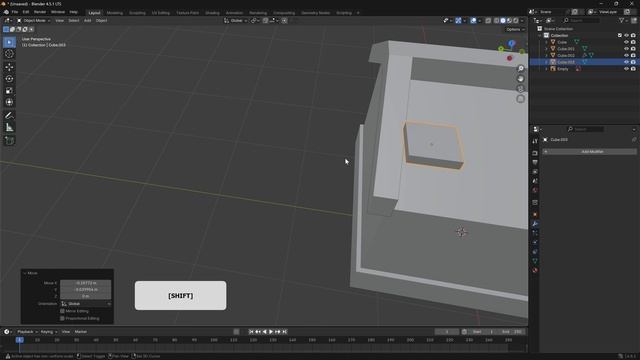
Task: Toggle camera view gizmo button
Action: (x=520, y=89)
